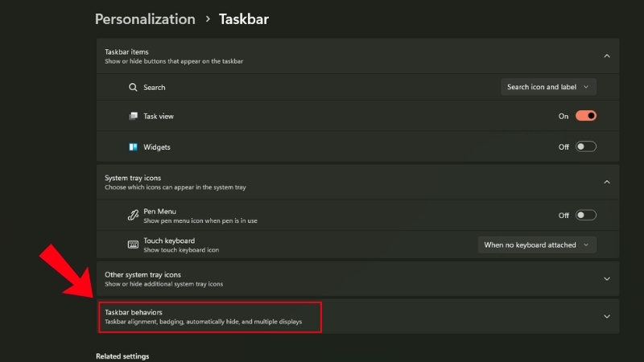Viewport: 644px width, 362px height.
Task: Click the Touch keyboard label
Action: click(169, 241)
